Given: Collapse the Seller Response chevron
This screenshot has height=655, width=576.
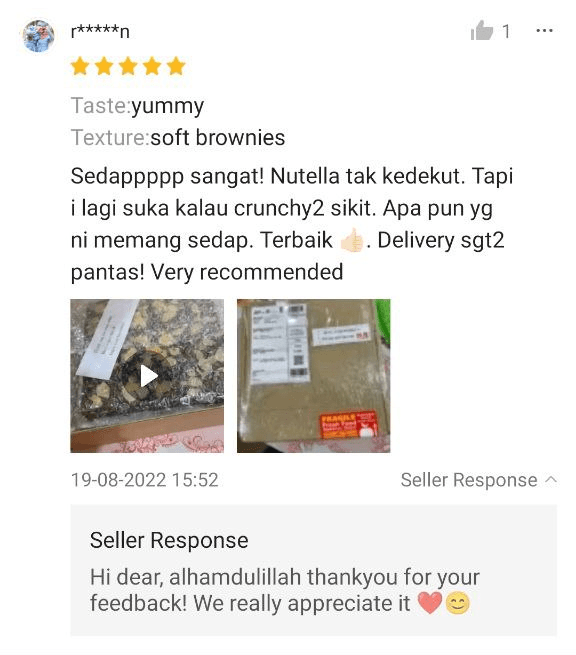Looking at the screenshot, I should (x=551, y=480).
